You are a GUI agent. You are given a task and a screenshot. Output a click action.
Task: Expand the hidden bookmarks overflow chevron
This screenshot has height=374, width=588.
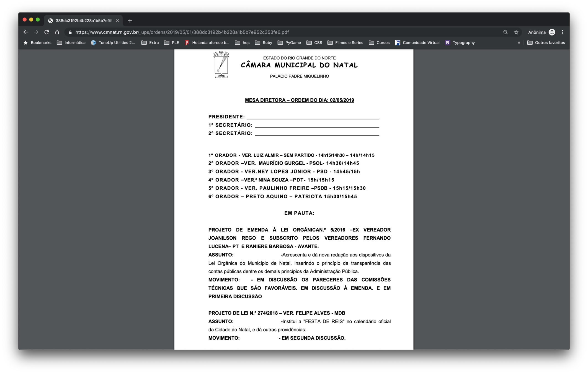pyautogui.click(x=519, y=43)
